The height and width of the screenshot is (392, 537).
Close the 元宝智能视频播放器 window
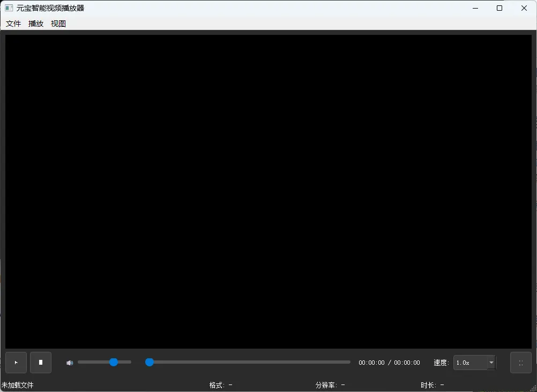[x=524, y=8]
